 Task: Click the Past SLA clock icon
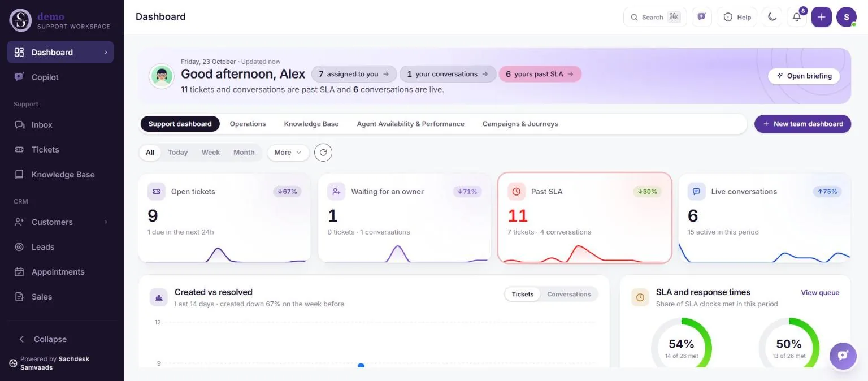point(517,192)
